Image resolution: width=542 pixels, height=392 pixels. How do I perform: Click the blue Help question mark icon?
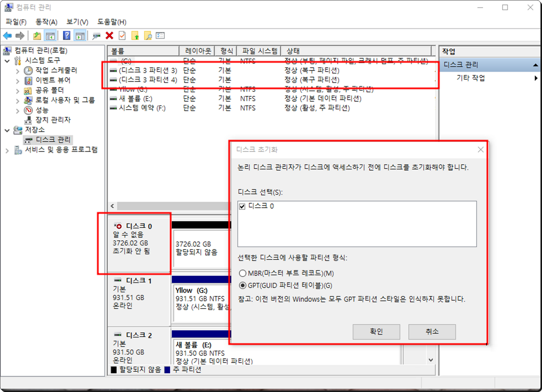point(66,36)
